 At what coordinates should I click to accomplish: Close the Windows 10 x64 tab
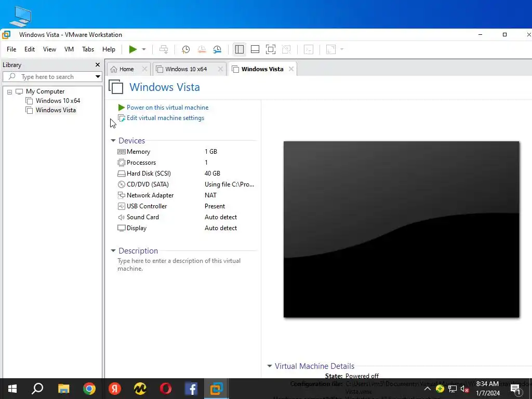click(x=220, y=69)
